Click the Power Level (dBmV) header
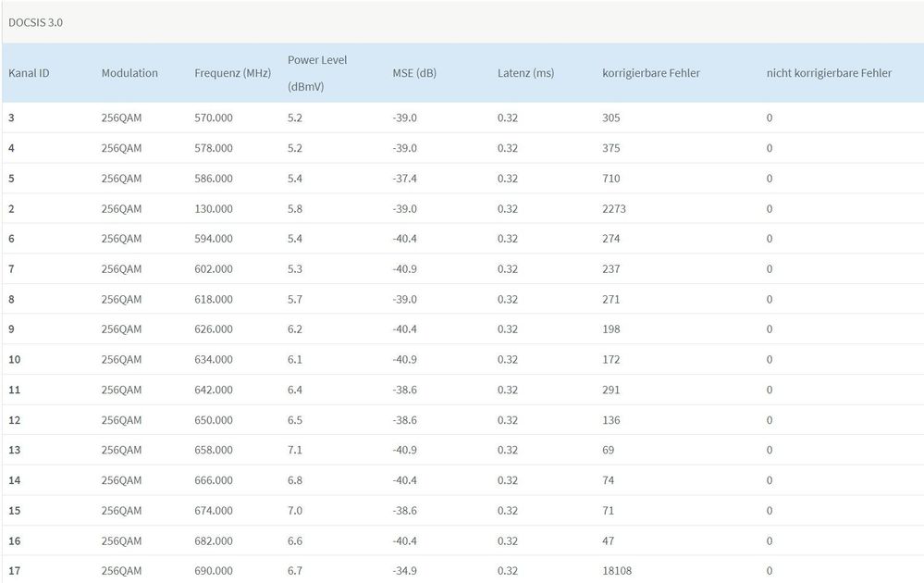Screen dimensions: 924x583 pyautogui.click(x=317, y=73)
